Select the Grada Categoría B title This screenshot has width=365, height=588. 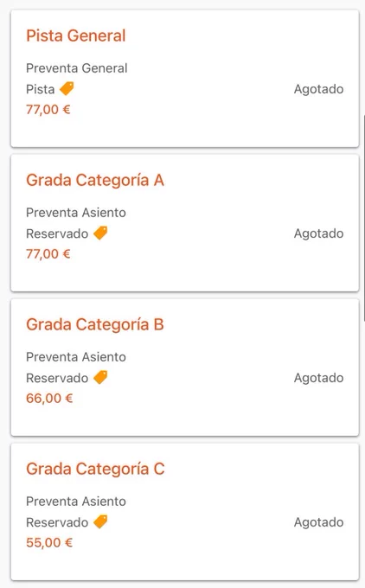pyautogui.click(x=95, y=325)
